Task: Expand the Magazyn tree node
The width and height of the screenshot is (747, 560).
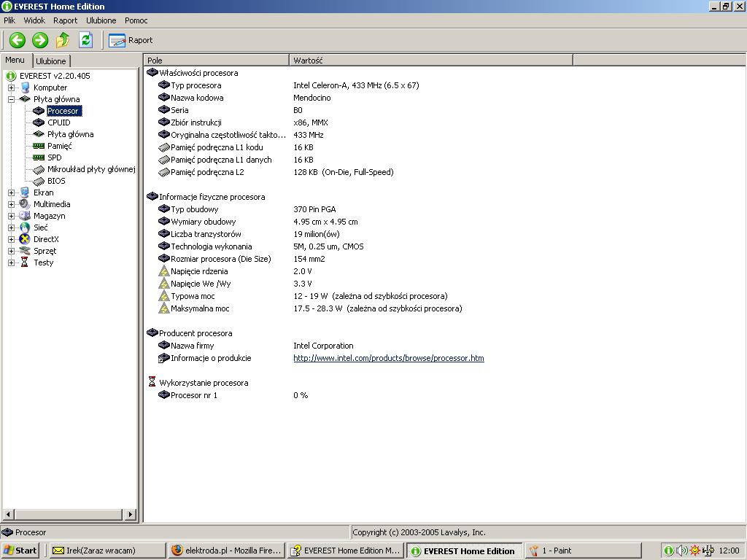Action: click(x=11, y=216)
